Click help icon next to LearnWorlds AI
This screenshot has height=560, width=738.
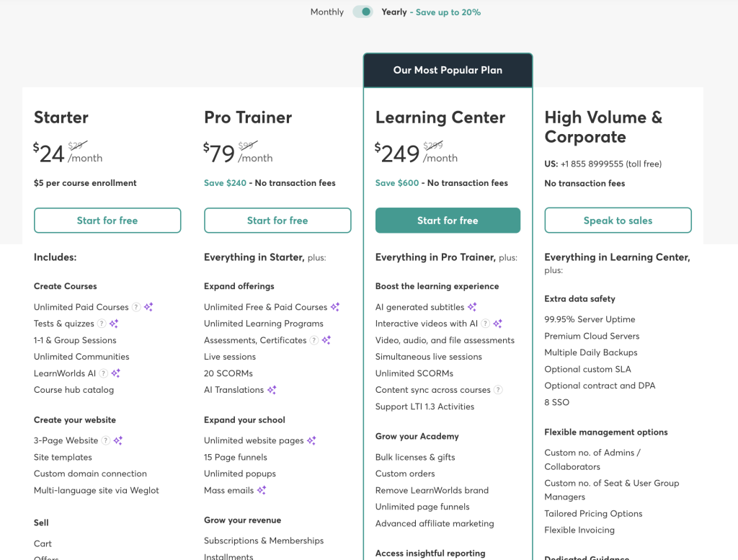[104, 373]
